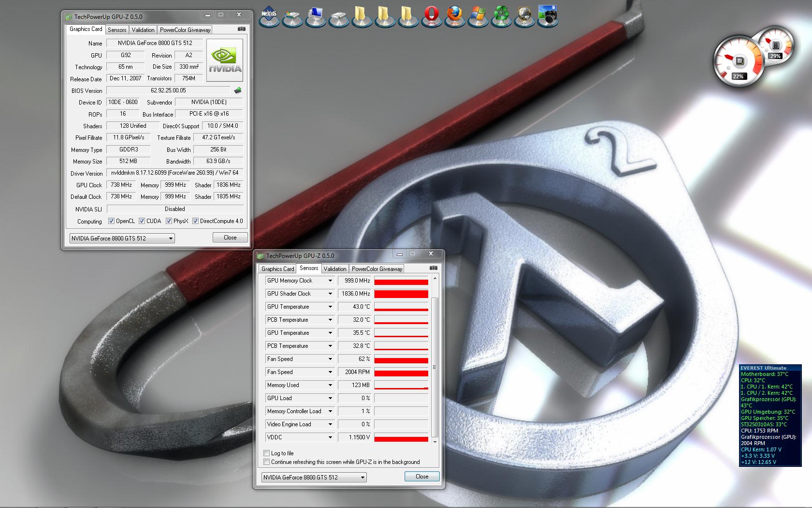Click the BIOS Version field 62.92.25.00.05
Image resolution: width=812 pixels, height=508 pixels.
(168, 90)
